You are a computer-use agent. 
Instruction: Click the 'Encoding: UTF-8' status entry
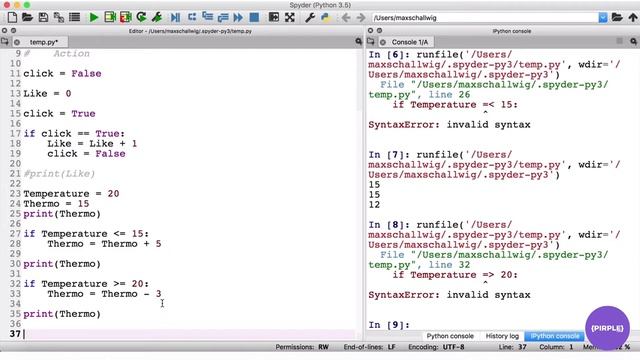(x=436, y=347)
